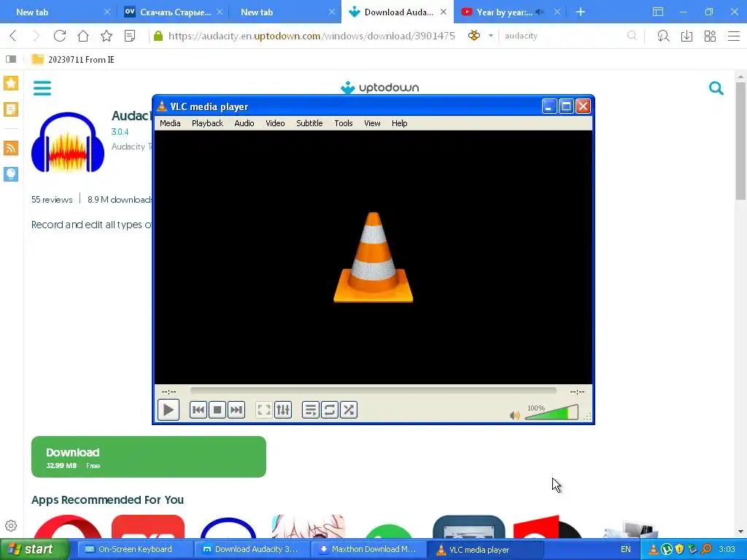The image size is (747, 560).
Task: Open the Notes sidebar icon
Action: click(x=11, y=109)
